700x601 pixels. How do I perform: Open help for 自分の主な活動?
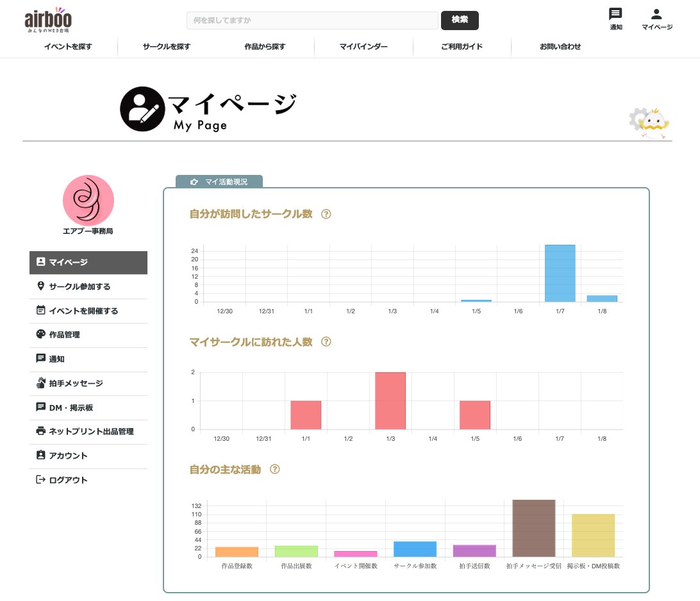(275, 470)
